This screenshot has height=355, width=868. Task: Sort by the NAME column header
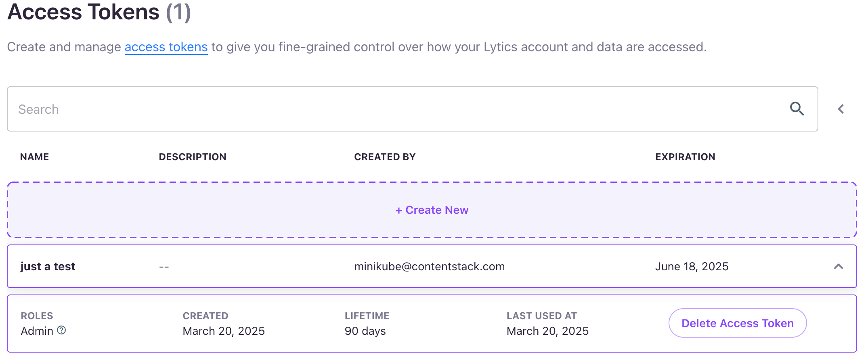tap(35, 157)
